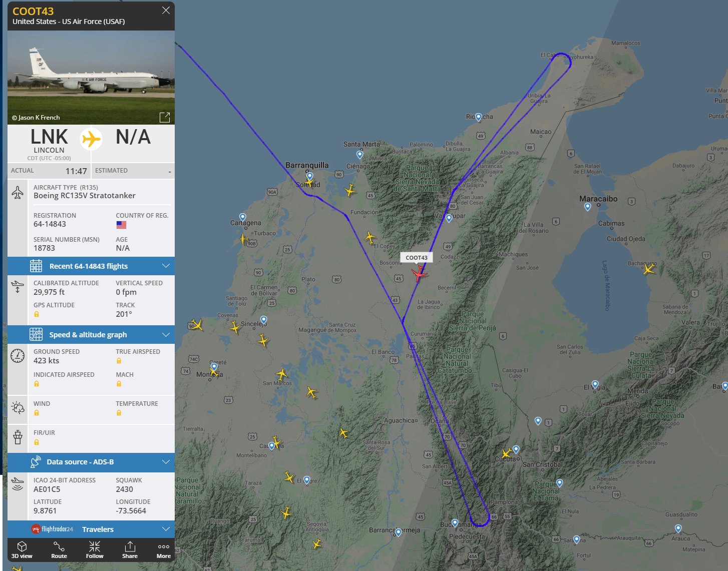728x571 pixels.
Task: Select the yellow aircraft near Cúcuta
Action: click(x=507, y=453)
